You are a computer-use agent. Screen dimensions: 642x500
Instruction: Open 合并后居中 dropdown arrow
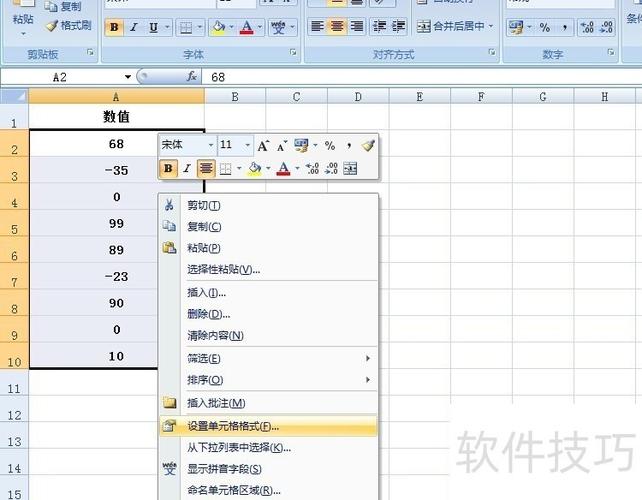491,27
